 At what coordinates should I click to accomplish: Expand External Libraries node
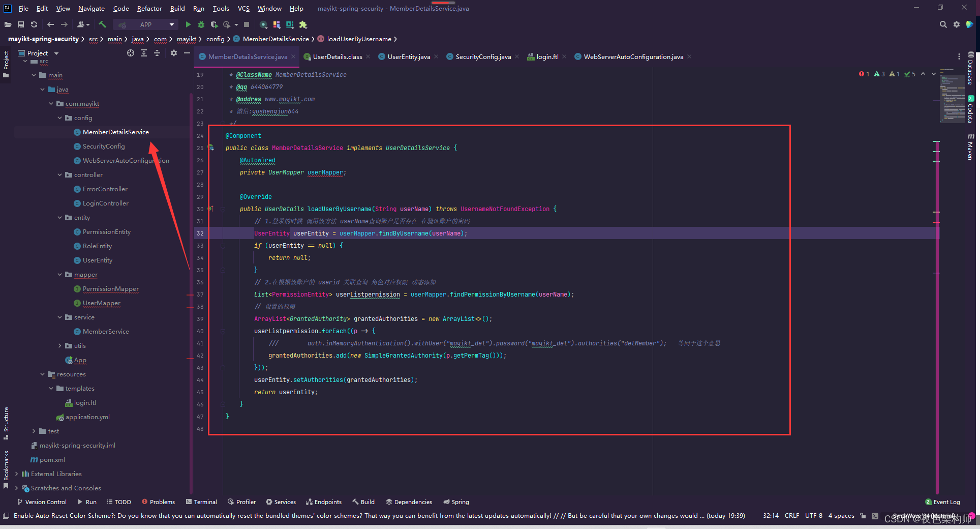click(x=17, y=474)
